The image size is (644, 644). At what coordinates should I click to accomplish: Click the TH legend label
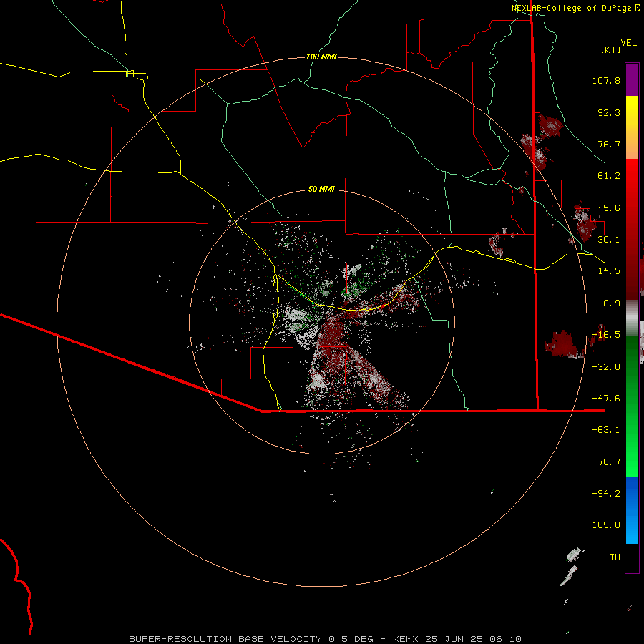615,557
